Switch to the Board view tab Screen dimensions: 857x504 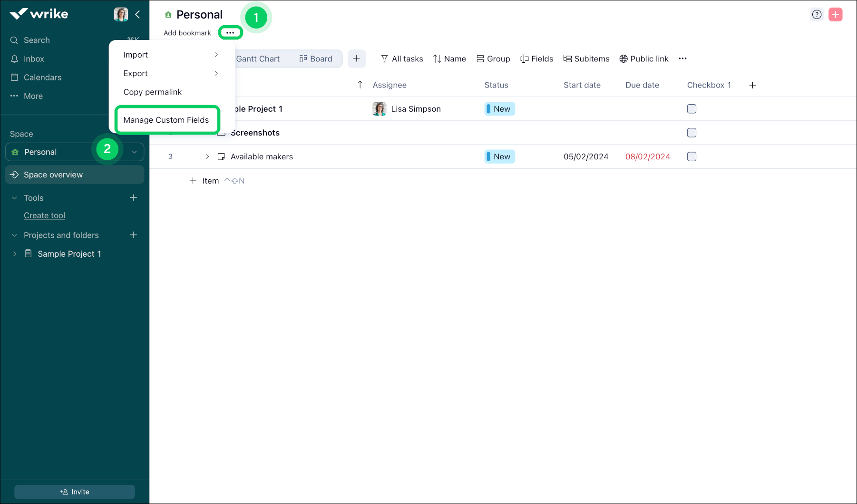coord(316,58)
